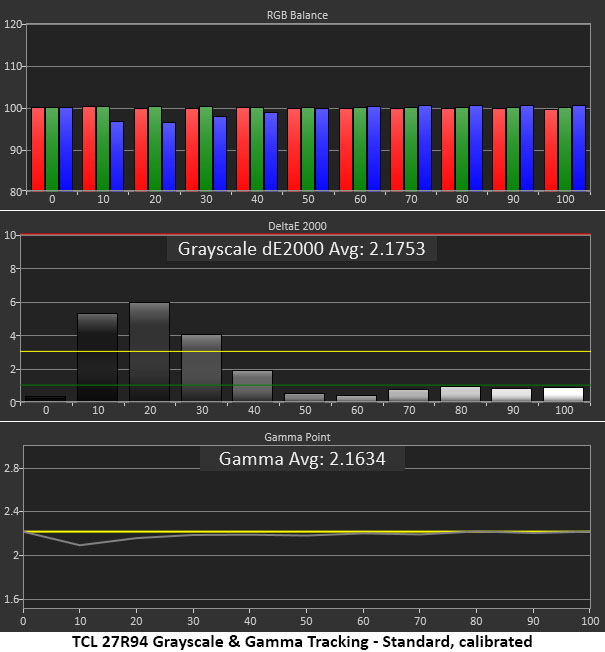Click the RGB Balance y-axis label 120
This screenshot has width=605, height=652.
(12, 24)
